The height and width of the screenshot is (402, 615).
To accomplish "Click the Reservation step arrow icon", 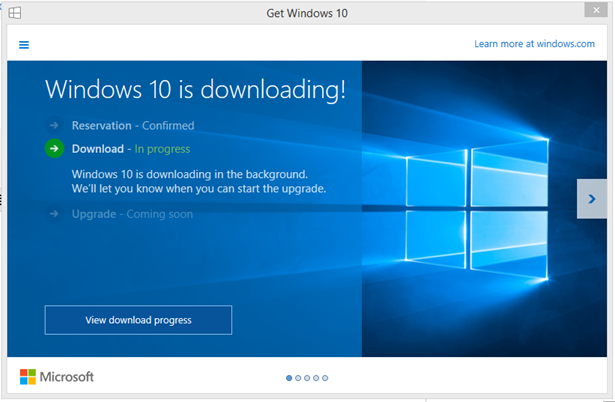I will tap(55, 125).
